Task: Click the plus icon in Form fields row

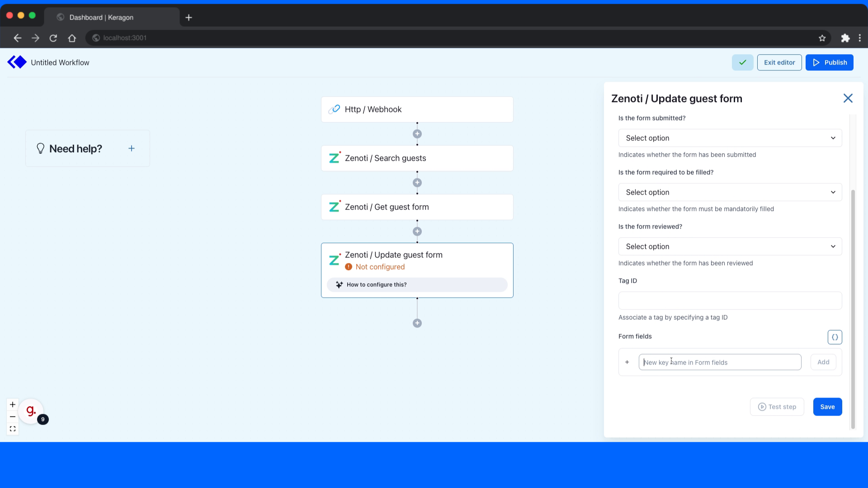Action: click(627, 362)
